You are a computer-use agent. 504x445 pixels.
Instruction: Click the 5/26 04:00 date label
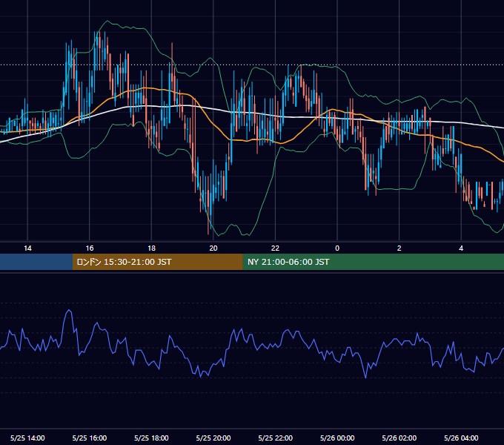(461, 438)
